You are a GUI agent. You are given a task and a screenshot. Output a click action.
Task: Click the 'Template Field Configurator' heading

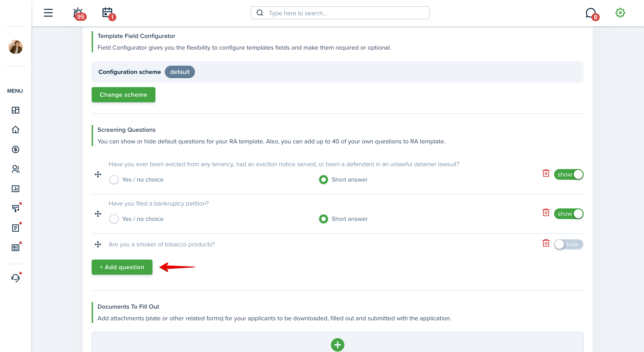pyautogui.click(x=136, y=36)
